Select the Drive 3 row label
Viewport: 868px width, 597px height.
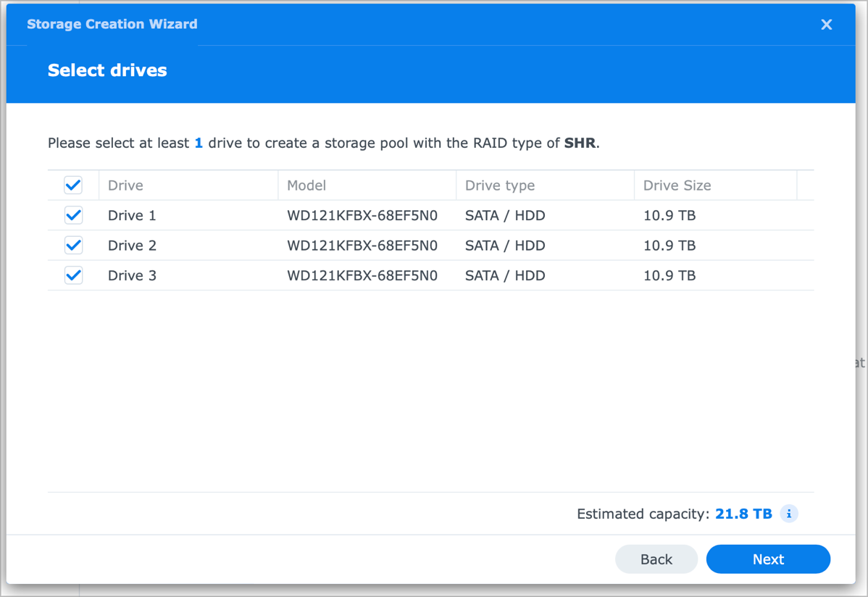click(x=132, y=275)
